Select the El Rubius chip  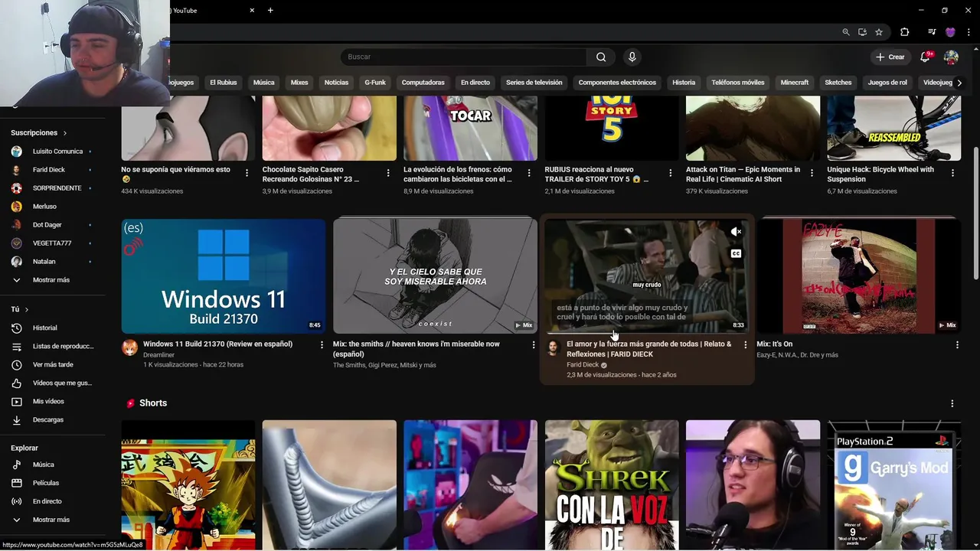click(x=224, y=83)
